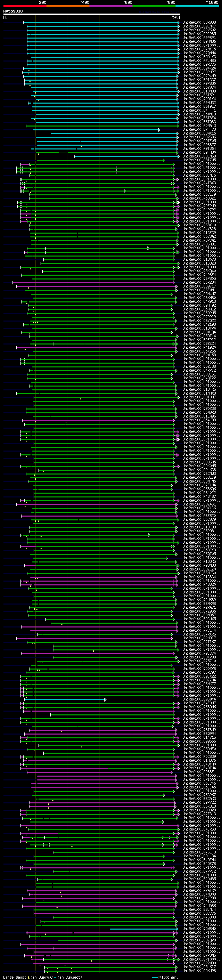Select the UniRef100_B9FH80 label
Image resolution: width=222 pixels, height=980 pixels.
[199, 153]
